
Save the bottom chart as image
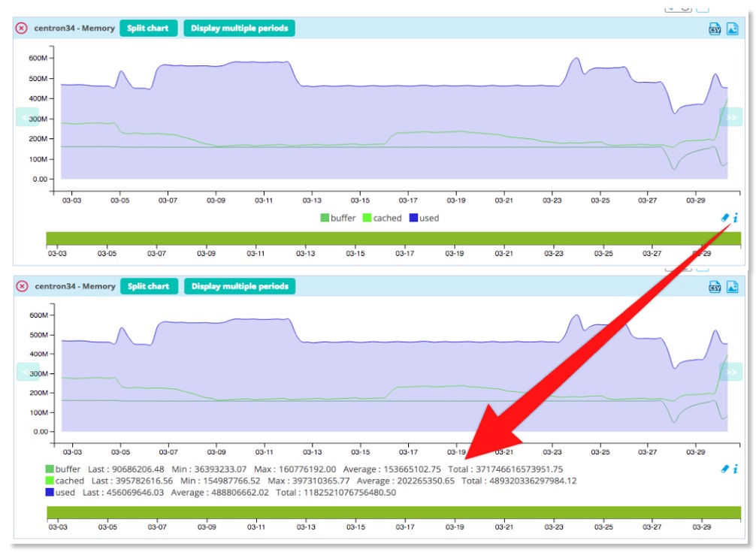pos(733,286)
